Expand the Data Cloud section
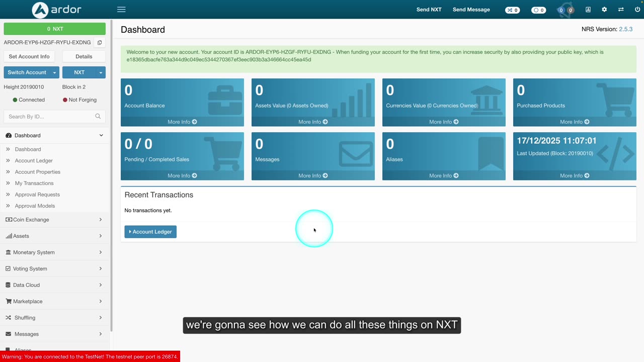Image resolution: width=644 pixels, height=362 pixels. [x=54, y=285]
